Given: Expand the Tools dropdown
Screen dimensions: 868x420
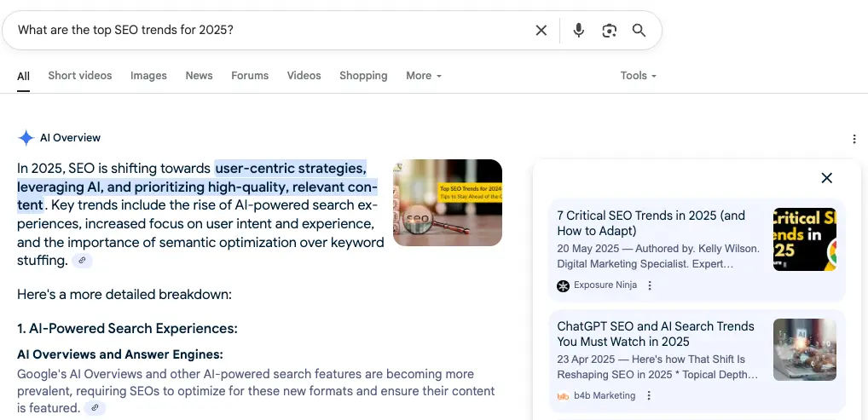Looking at the screenshot, I should click(639, 75).
